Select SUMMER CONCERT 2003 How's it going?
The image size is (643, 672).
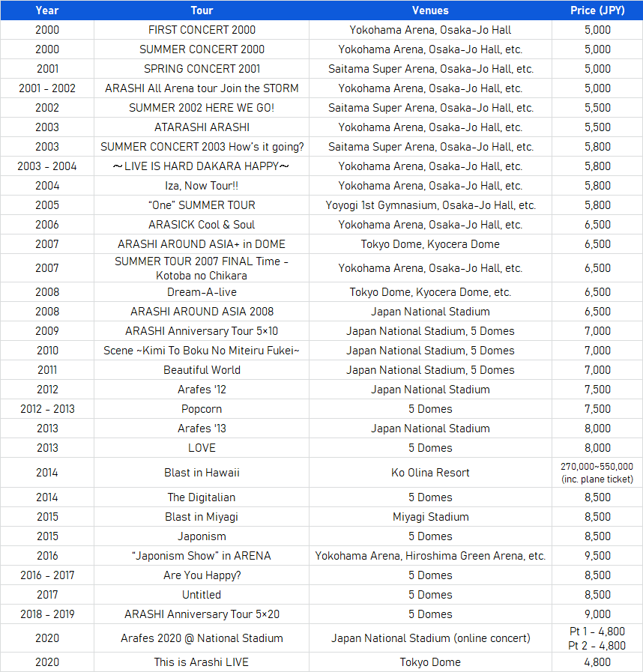202,147
